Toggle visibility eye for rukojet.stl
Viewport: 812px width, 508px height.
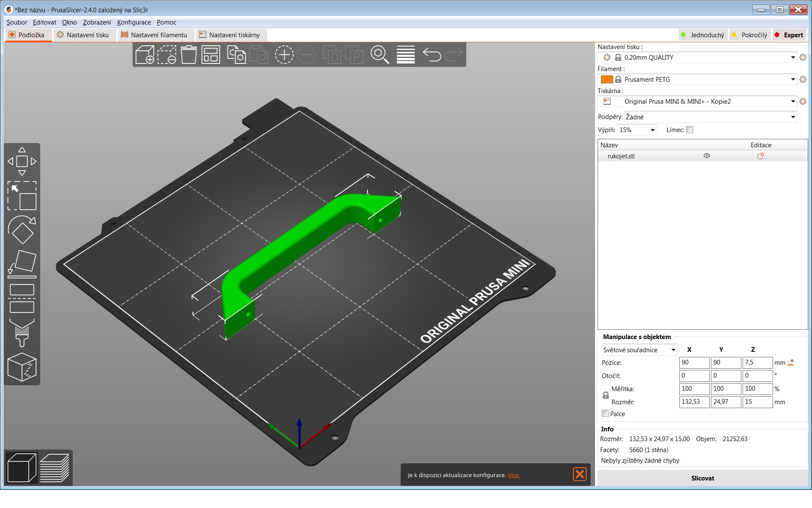pyautogui.click(x=707, y=156)
